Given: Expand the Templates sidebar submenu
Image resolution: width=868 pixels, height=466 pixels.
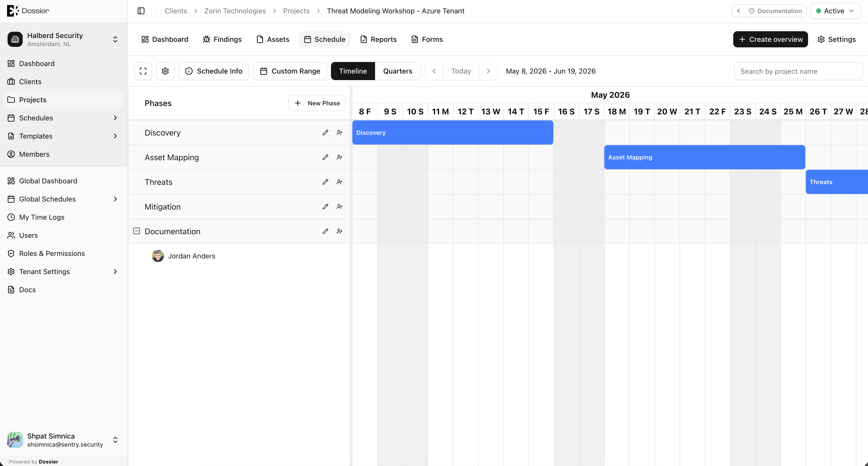Looking at the screenshot, I should pyautogui.click(x=115, y=136).
